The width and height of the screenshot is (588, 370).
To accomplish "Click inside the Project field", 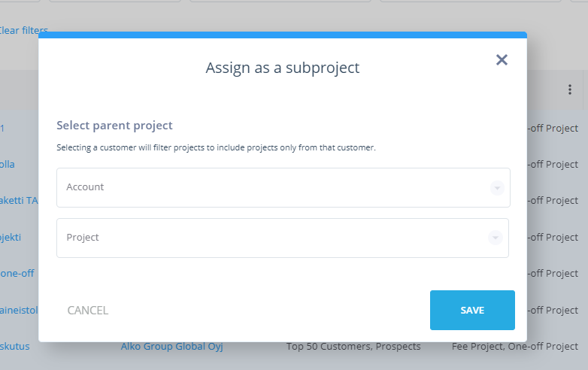I will pos(283,238).
